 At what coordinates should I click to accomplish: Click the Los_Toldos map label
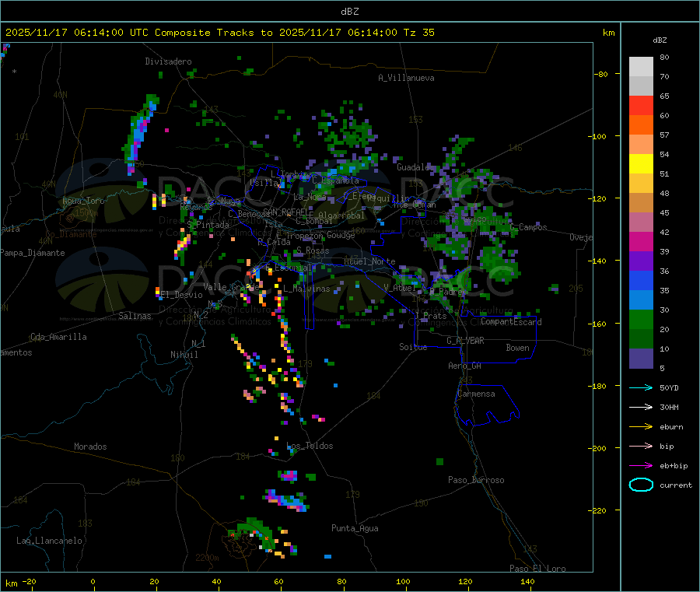tap(310, 446)
